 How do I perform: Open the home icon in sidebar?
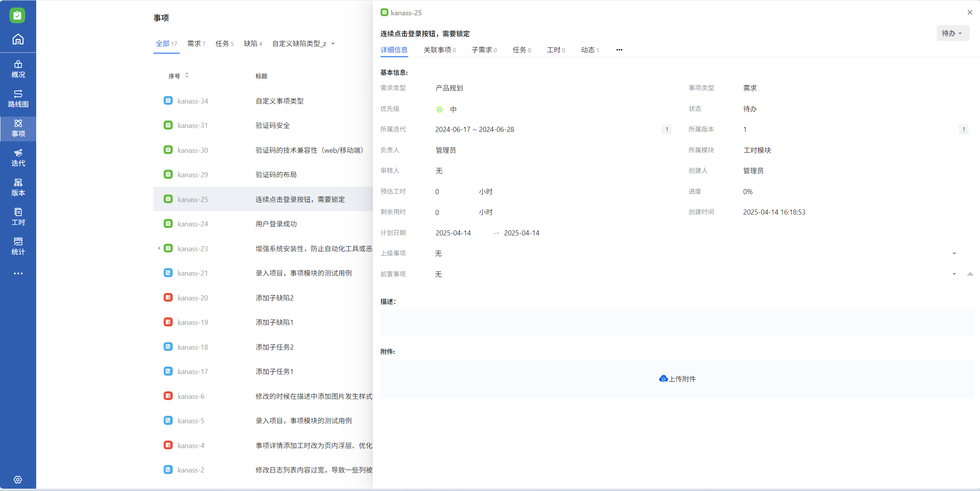18,39
